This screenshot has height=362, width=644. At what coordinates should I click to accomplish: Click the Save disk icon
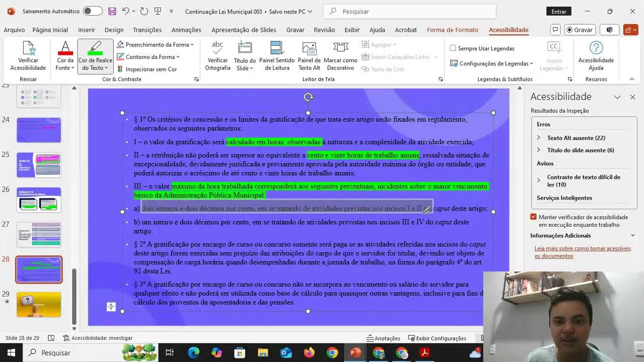coord(112,11)
